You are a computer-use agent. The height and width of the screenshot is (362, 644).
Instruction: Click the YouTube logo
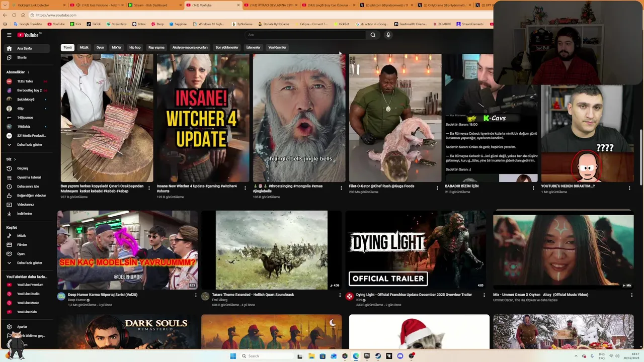[x=28, y=35]
